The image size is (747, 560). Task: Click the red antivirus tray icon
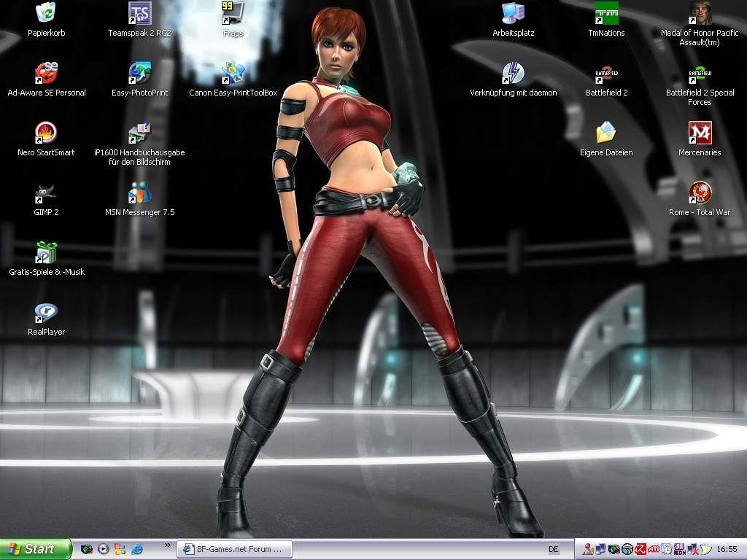(641, 549)
